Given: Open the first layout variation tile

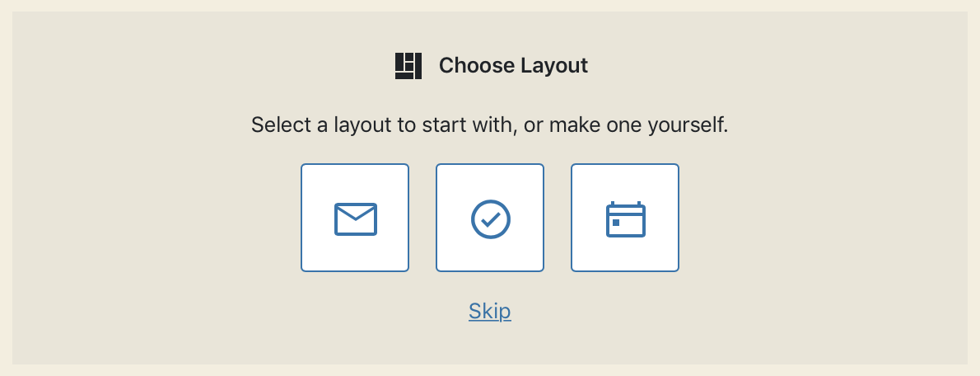Looking at the screenshot, I should pyautogui.click(x=355, y=218).
